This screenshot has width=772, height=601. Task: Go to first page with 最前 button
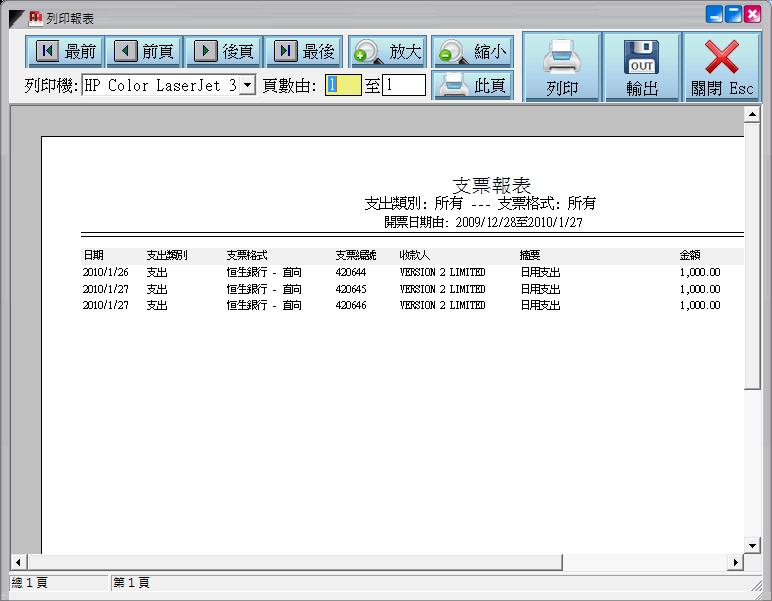click(64, 51)
